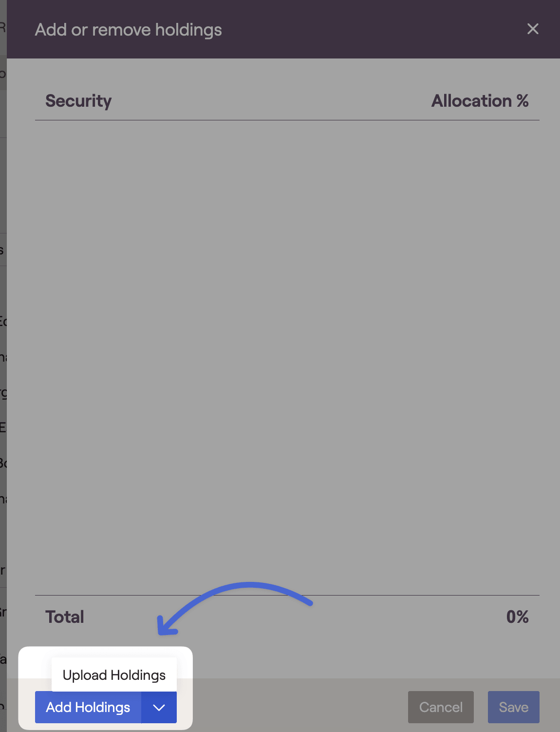Click the empty holdings list area
This screenshot has width=560, height=732.
pyautogui.click(x=287, y=341)
